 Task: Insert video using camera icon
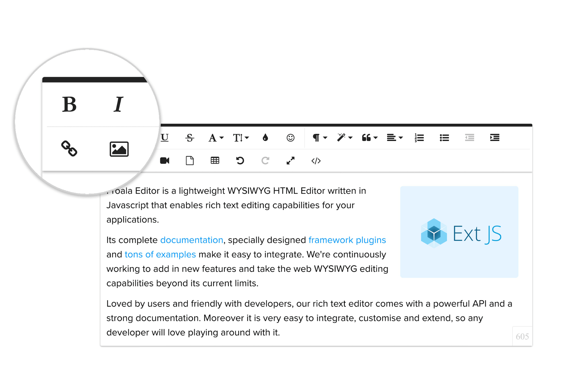pyautogui.click(x=165, y=161)
